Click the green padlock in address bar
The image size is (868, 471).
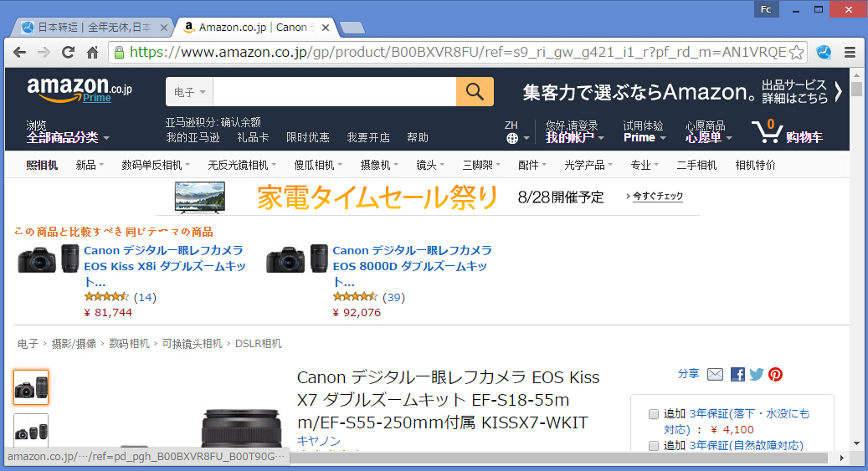119,53
